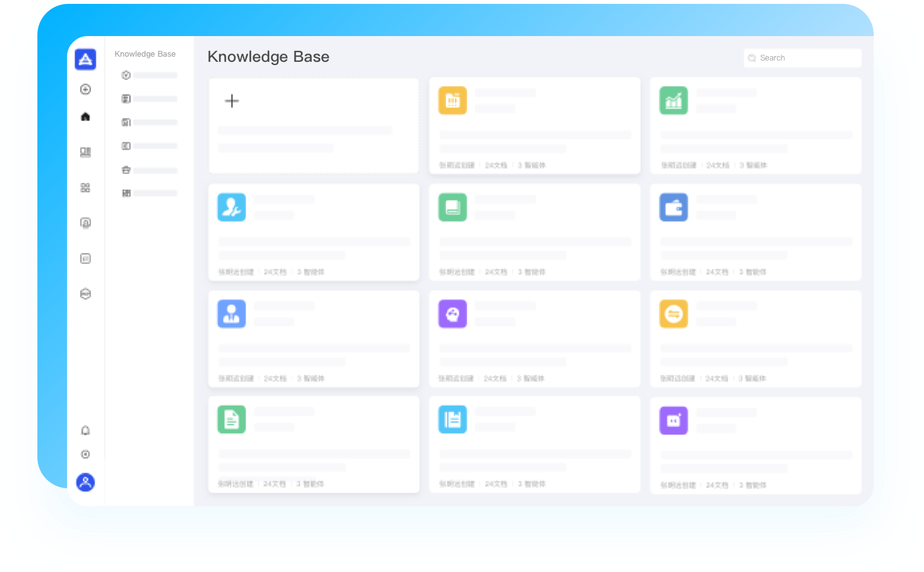Click the @ mentions icon in sidebar
The width and height of the screenshot is (924, 572).
coord(85,223)
